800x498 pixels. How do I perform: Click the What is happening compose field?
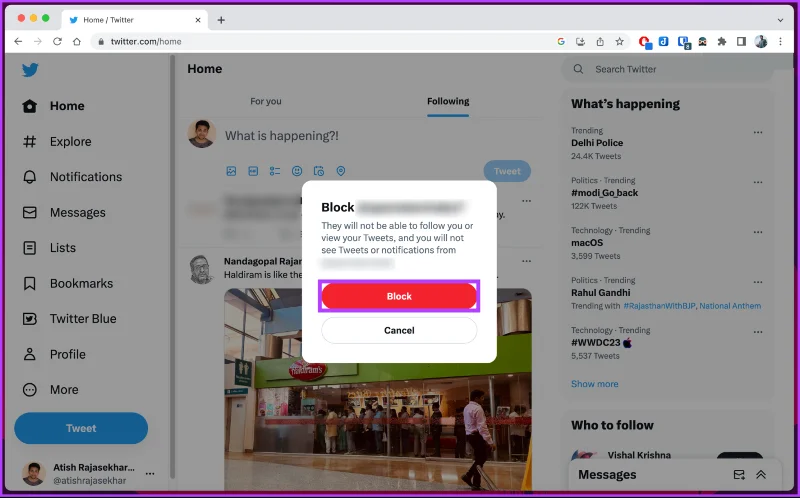[282, 136]
